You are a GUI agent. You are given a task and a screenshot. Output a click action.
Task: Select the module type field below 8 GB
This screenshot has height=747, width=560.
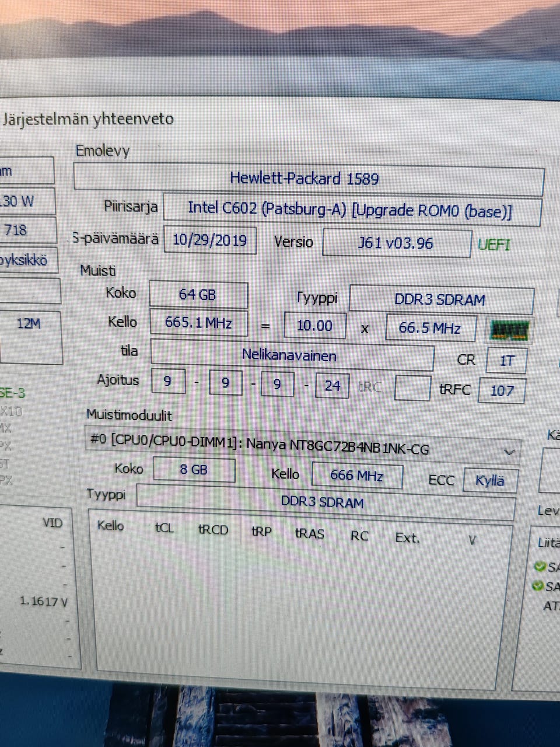325,501
